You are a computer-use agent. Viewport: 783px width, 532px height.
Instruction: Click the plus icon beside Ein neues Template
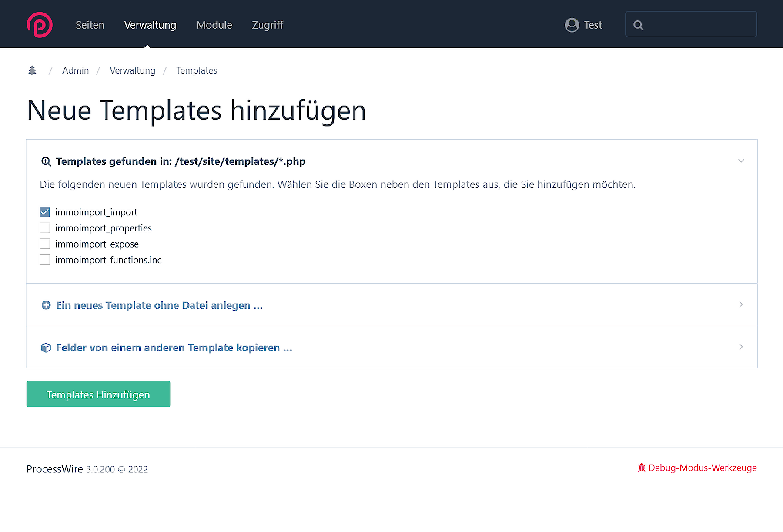click(46, 305)
